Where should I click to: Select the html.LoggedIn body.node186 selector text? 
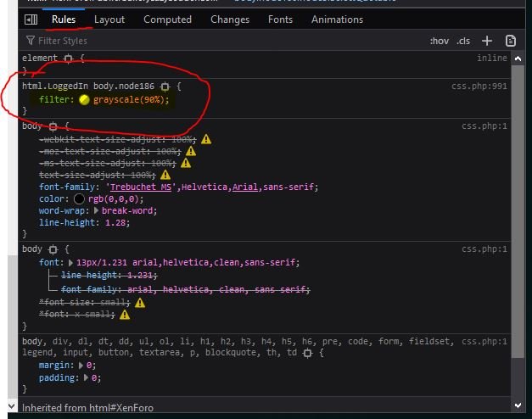pyautogui.click(x=88, y=87)
